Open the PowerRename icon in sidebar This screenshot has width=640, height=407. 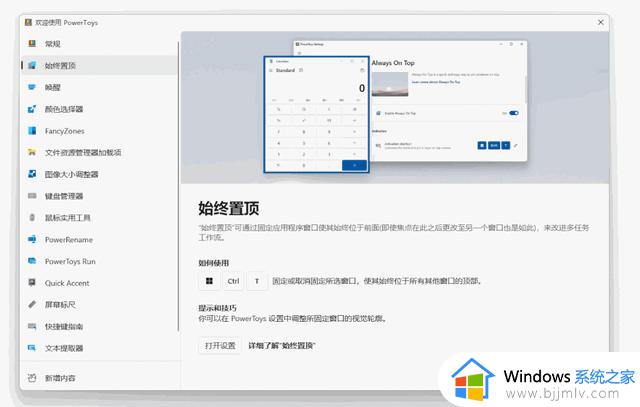click(x=32, y=239)
